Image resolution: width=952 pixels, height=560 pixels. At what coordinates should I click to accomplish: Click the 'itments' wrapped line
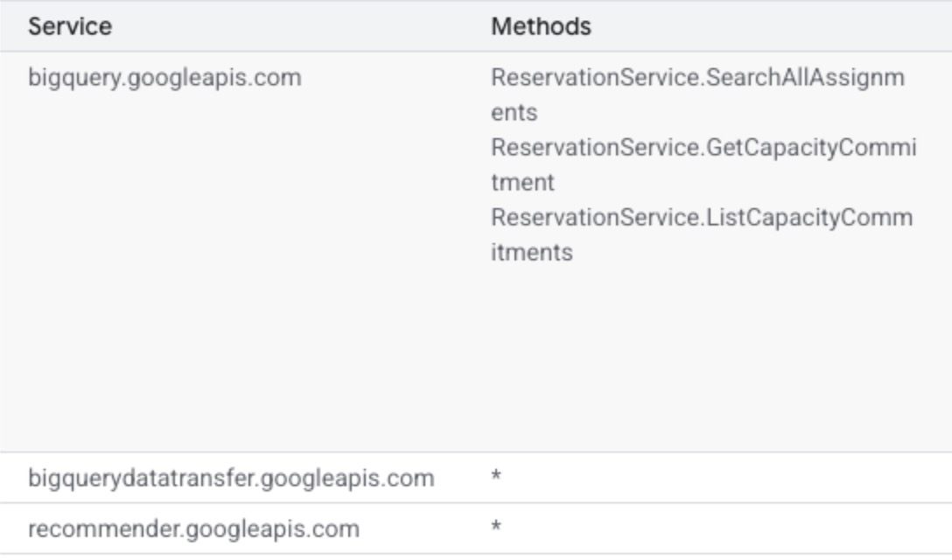coord(532,253)
